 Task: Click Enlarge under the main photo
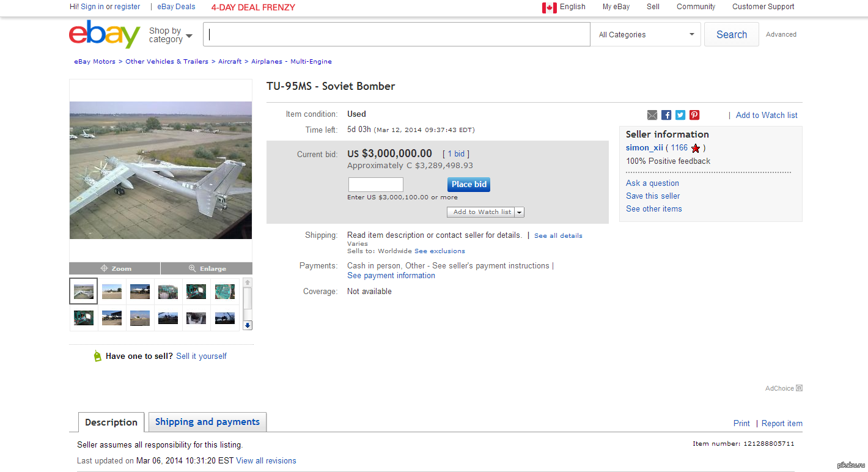point(207,268)
